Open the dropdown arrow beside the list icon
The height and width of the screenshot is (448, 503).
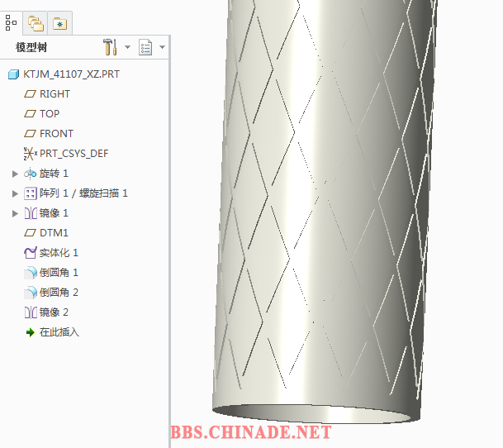[x=162, y=47]
